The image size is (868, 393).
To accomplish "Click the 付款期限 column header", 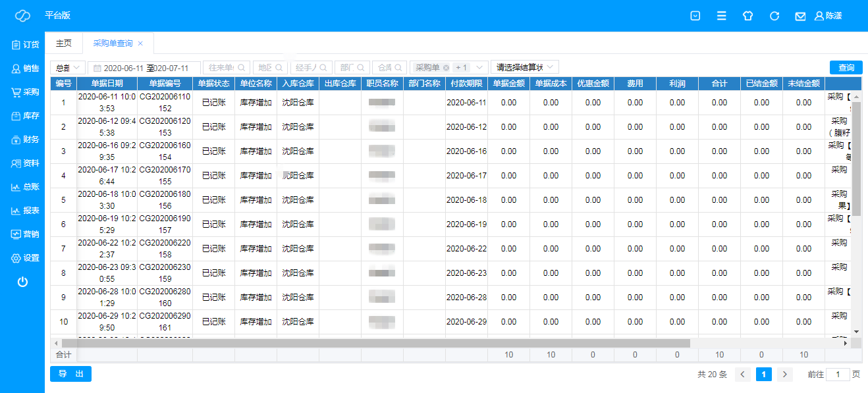I will [467, 84].
